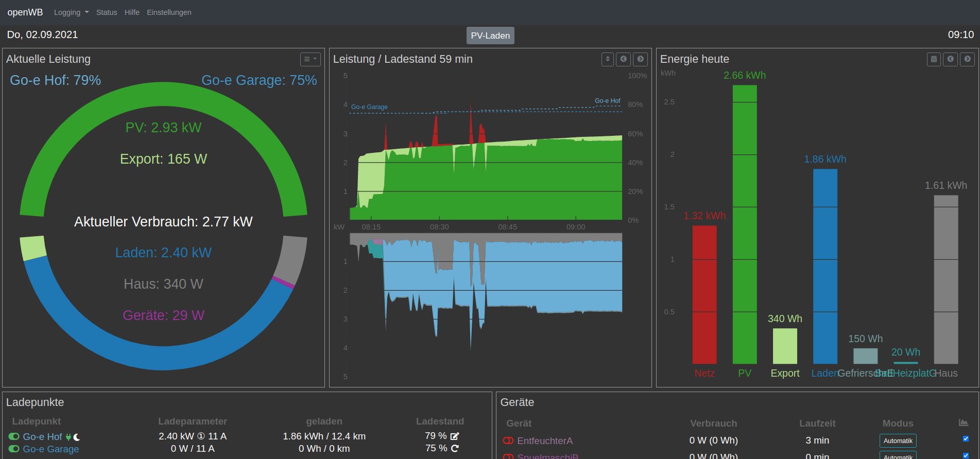
Task: Toggle the EntfeuchterA device switch
Action: (508, 440)
